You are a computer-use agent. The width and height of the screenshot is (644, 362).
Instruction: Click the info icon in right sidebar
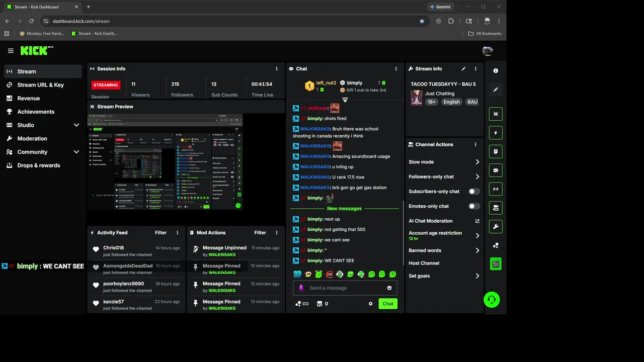point(496,71)
